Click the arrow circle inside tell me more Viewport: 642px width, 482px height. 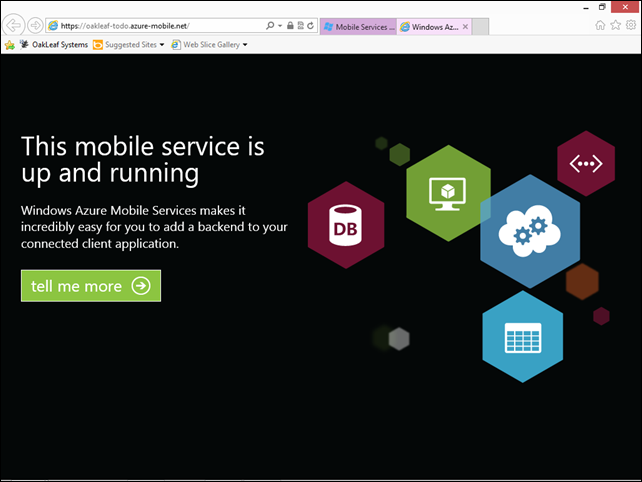pyautogui.click(x=141, y=286)
